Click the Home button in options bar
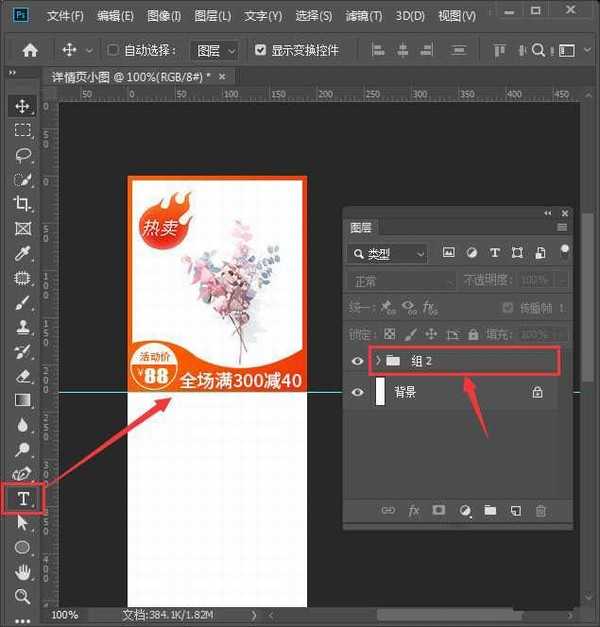 tap(30, 50)
